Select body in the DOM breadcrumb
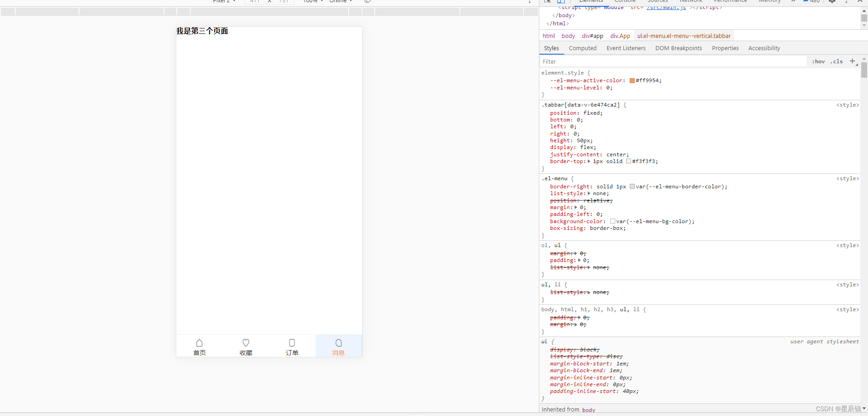The image size is (868, 416). coord(568,36)
